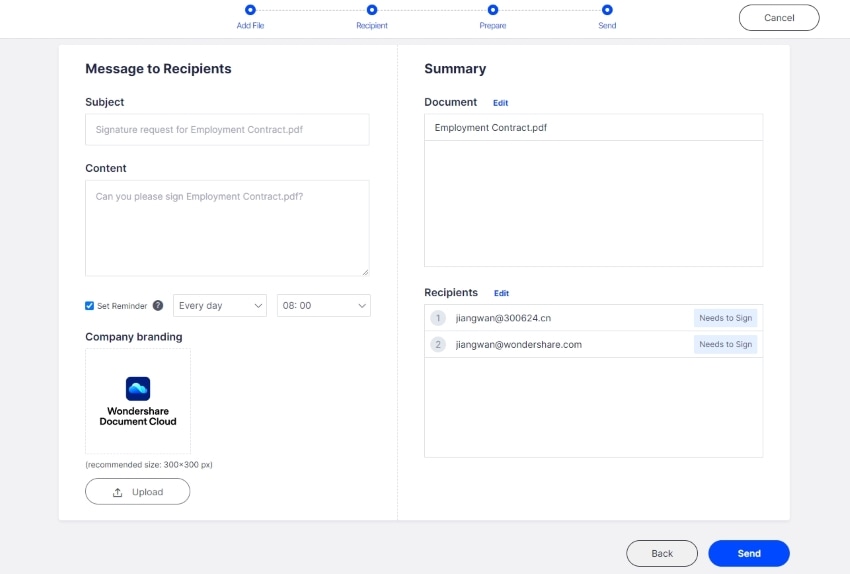Focus the Subject input field
Image resolution: width=850 pixels, height=574 pixels.
(x=227, y=130)
